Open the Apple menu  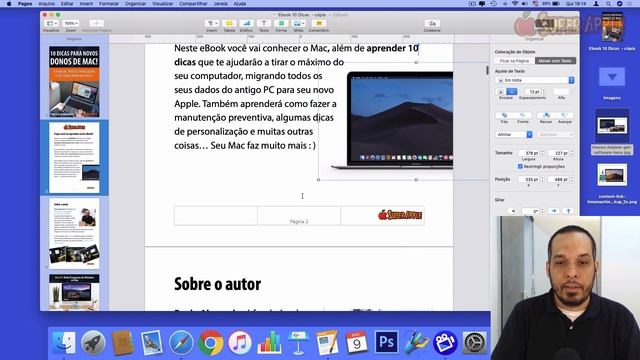pyautogui.click(x=9, y=4)
